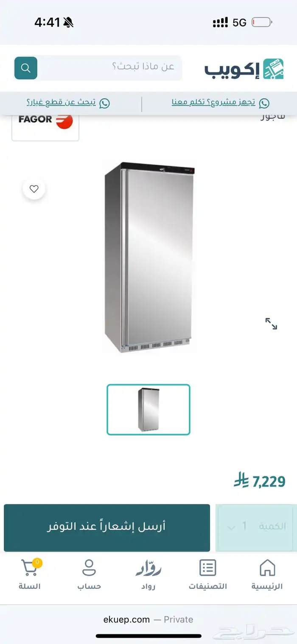
Task: Go to home via house icon
Action: [x=267, y=568]
